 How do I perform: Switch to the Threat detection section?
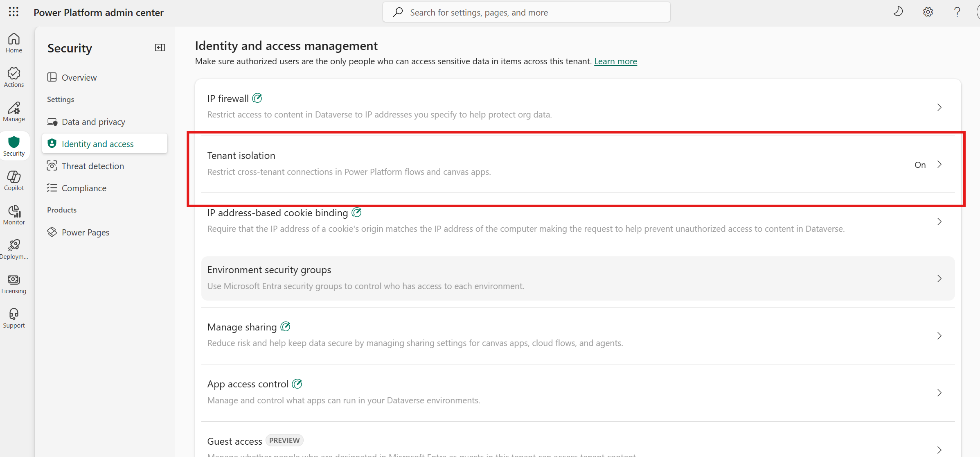coord(92,166)
